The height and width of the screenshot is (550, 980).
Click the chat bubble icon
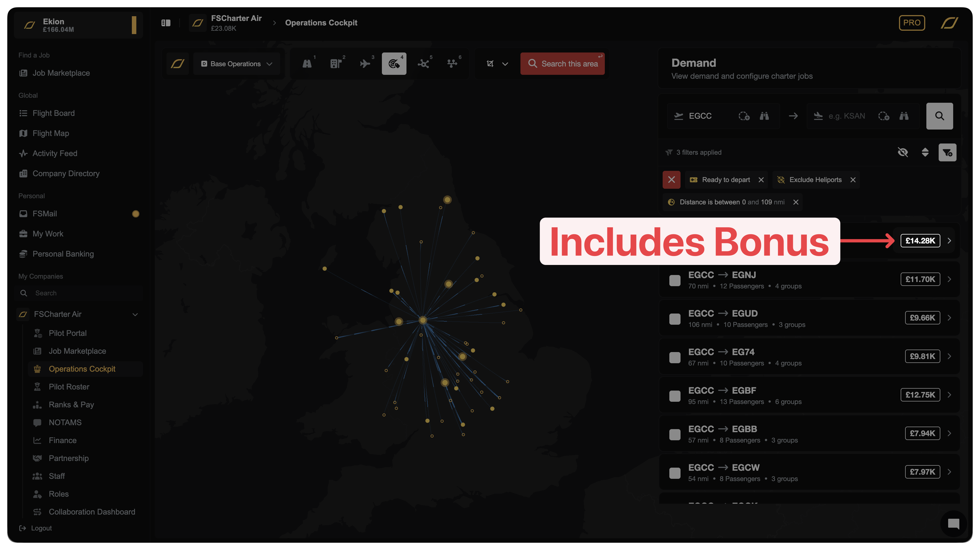click(953, 524)
